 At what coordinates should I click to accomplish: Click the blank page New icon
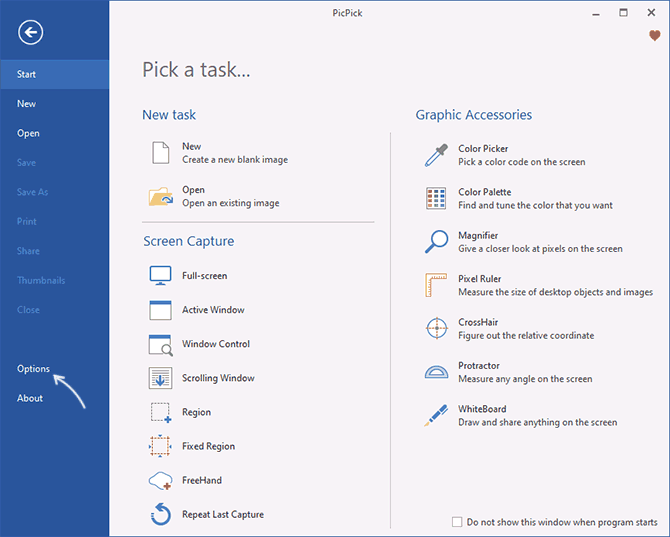click(x=161, y=153)
